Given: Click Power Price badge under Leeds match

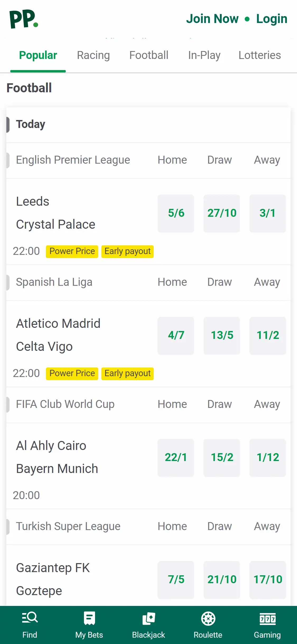Looking at the screenshot, I should tap(72, 251).
